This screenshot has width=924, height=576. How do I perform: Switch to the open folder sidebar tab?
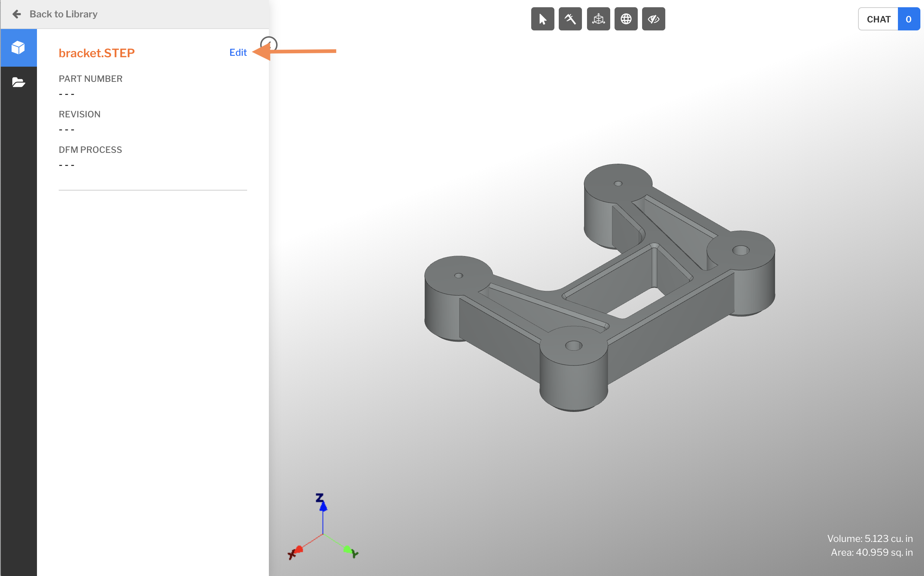point(18,82)
